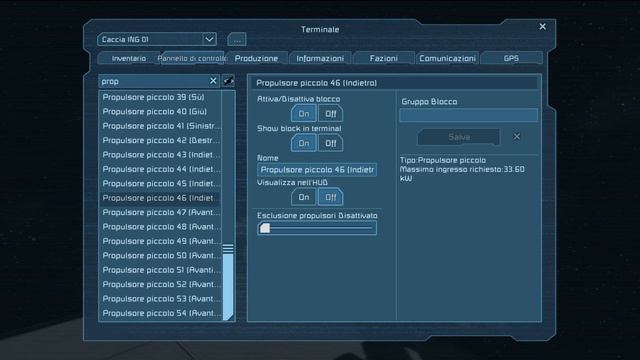Enable Visualizza nell'HUD On
Image resolution: width=640 pixels, height=360 pixels.
point(304,197)
